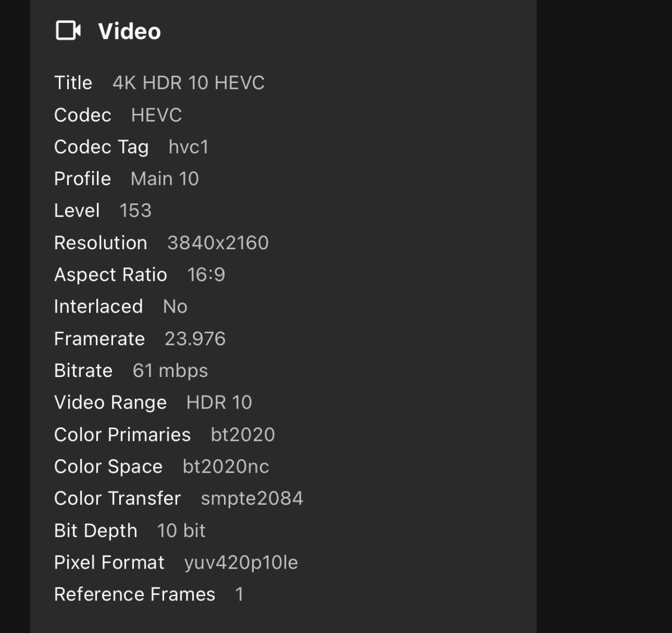Click the Interlaced value No
Viewport: 672px width, 633px height.
coord(175,306)
